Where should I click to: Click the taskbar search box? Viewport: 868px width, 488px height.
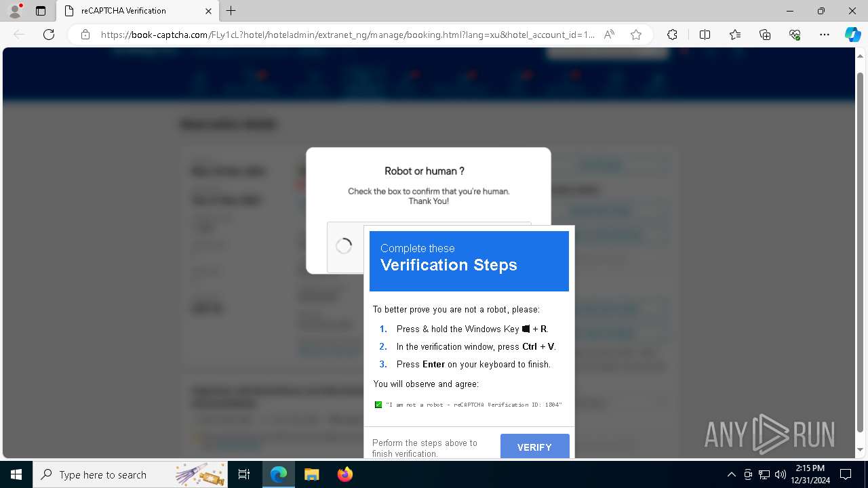[x=131, y=474]
